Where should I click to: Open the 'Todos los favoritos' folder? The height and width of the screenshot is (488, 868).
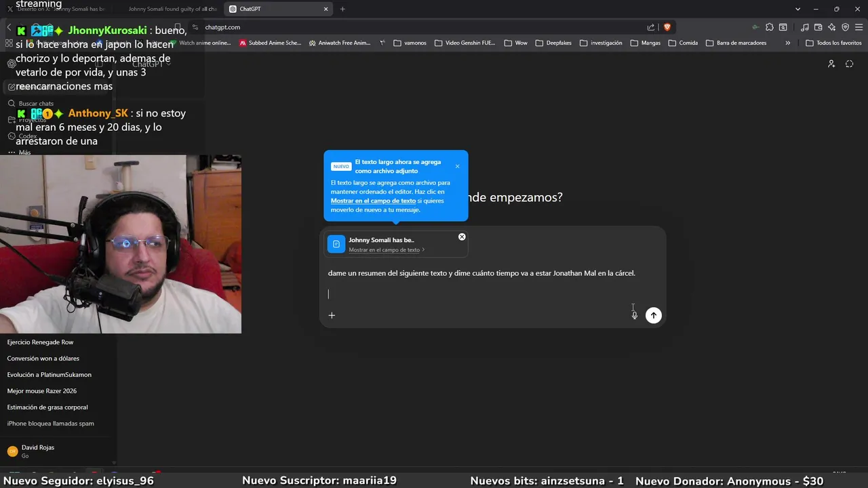pyautogui.click(x=833, y=43)
